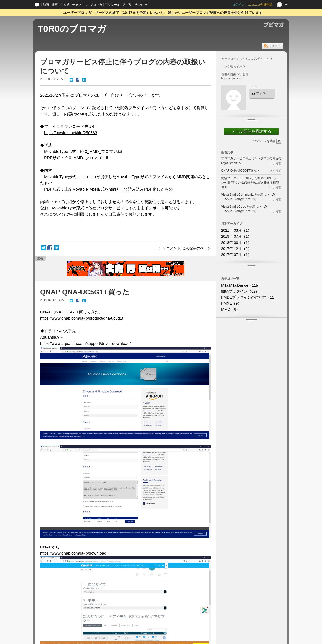The height and width of the screenshot is (644, 322).
Task: Open the コメント link
Action: point(173,248)
